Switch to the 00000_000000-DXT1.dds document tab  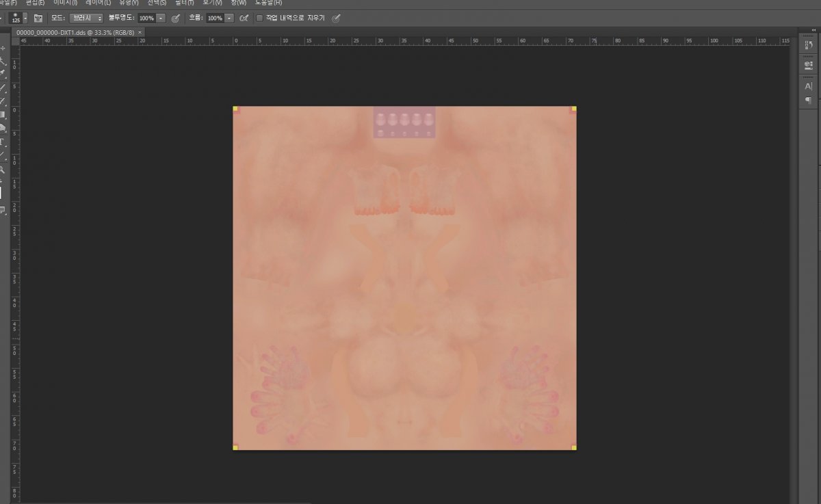click(x=75, y=32)
